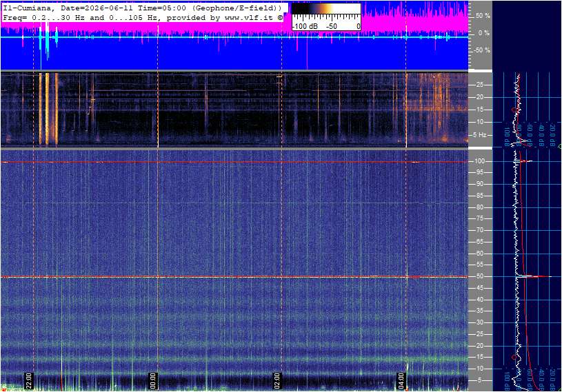
Task: Click the 45 Hz frequency axis label
Action: click(479, 288)
